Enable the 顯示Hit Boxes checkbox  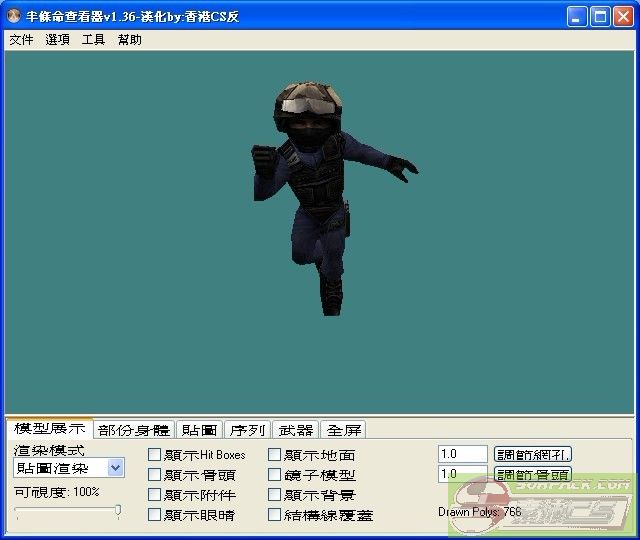point(154,455)
